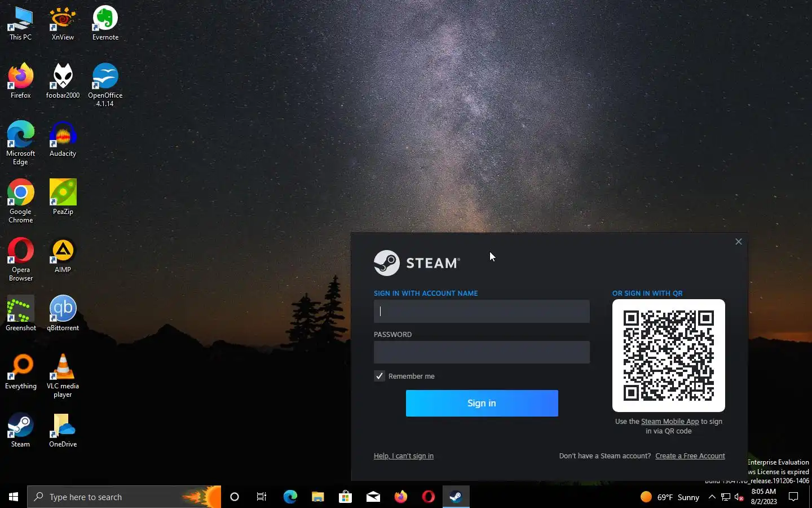Open the Mail app from taskbar

373,497
